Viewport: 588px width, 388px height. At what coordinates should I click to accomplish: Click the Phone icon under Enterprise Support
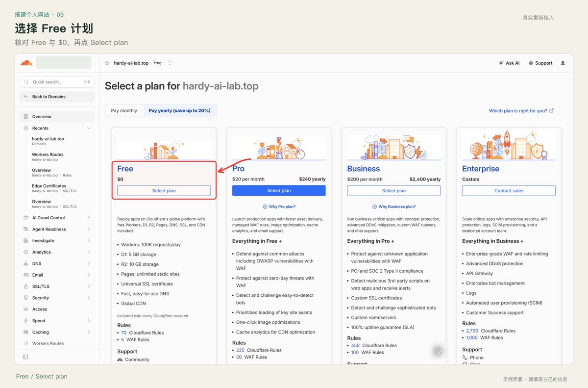pyautogui.click(x=465, y=358)
